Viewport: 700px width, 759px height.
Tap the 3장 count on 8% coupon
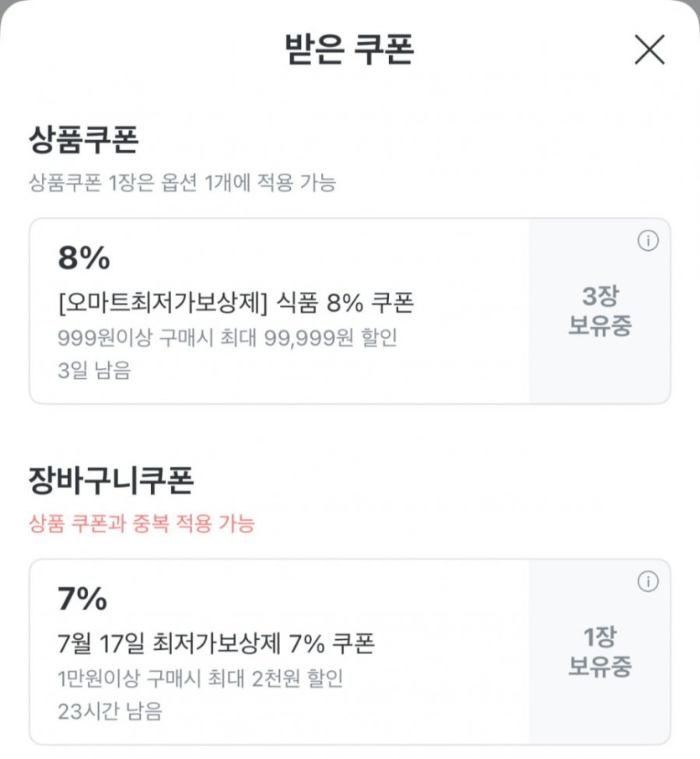coord(599,296)
